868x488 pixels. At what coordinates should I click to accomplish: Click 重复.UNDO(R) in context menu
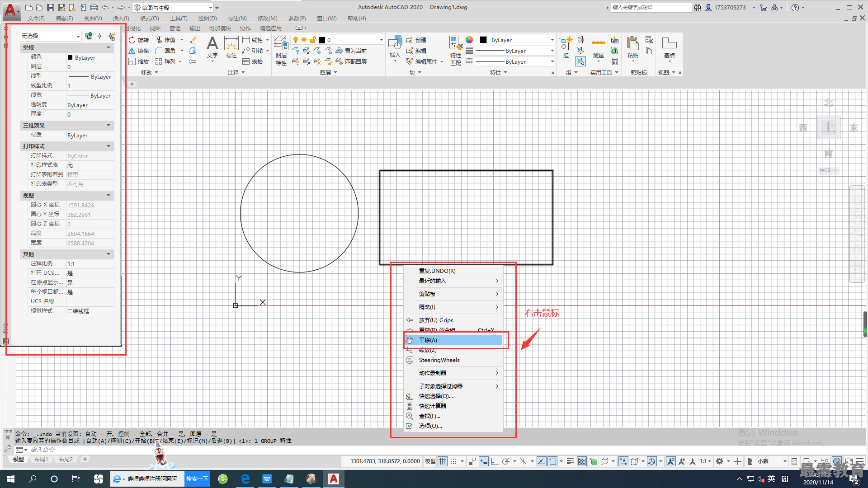click(x=453, y=271)
